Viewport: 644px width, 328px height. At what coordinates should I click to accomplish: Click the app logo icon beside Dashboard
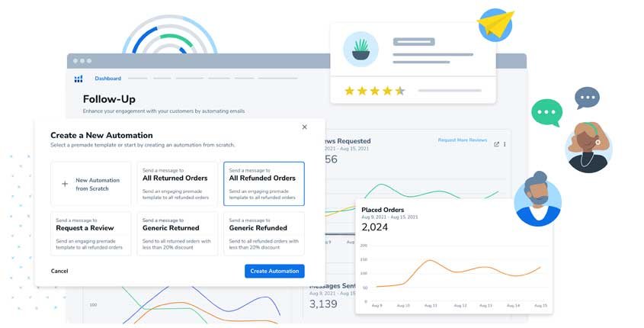[x=78, y=79]
